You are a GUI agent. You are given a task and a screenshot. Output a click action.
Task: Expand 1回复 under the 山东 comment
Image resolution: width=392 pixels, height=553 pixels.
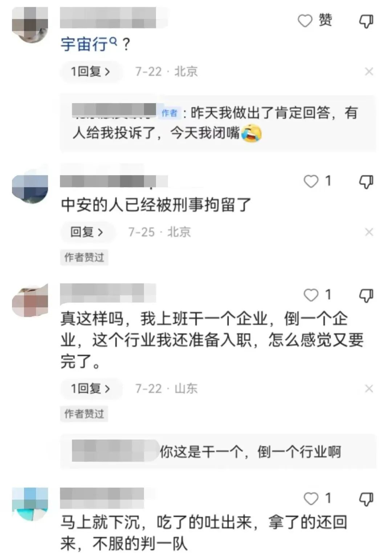click(x=91, y=389)
